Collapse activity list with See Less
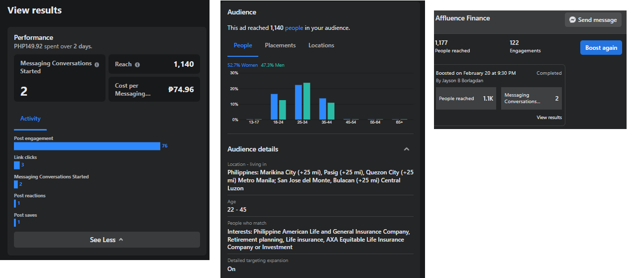The height and width of the screenshot is (278, 644). click(x=107, y=240)
